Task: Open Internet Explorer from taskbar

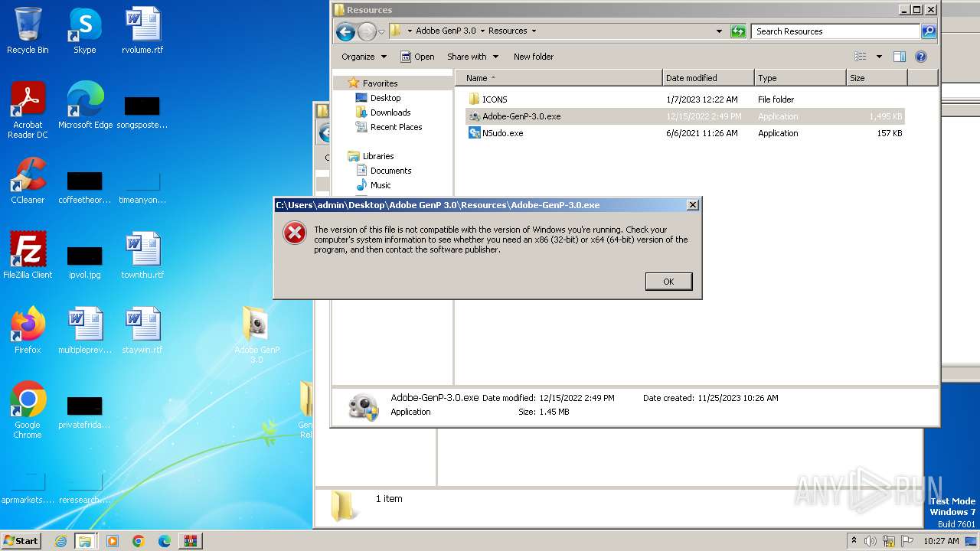Action: click(x=60, y=541)
